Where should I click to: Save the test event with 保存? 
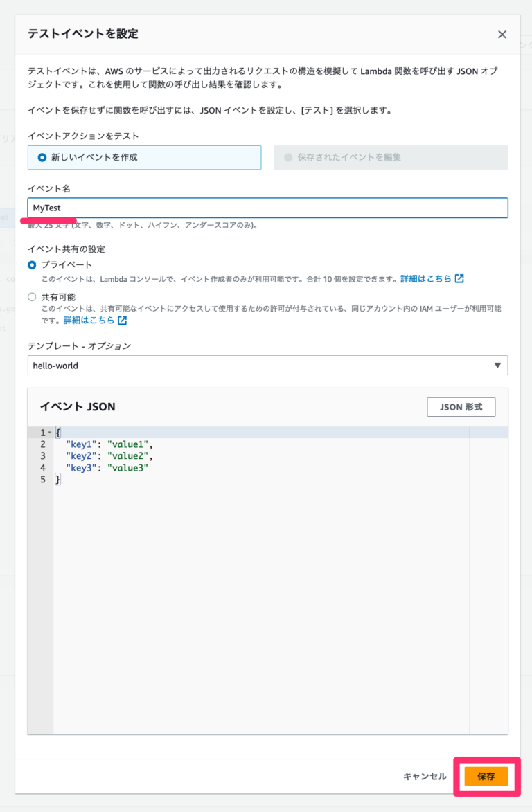487,777
